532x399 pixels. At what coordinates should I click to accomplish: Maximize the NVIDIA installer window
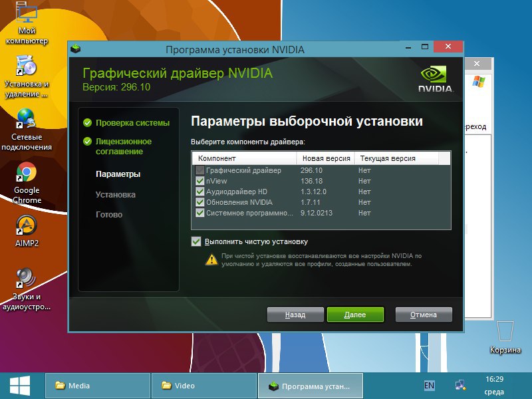(x=425, y=47)
